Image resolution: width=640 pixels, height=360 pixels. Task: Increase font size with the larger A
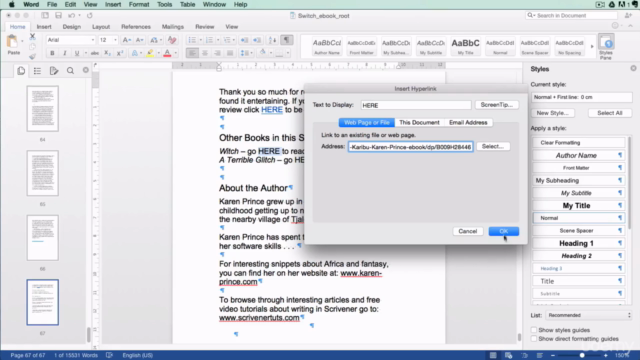(127, 40)
